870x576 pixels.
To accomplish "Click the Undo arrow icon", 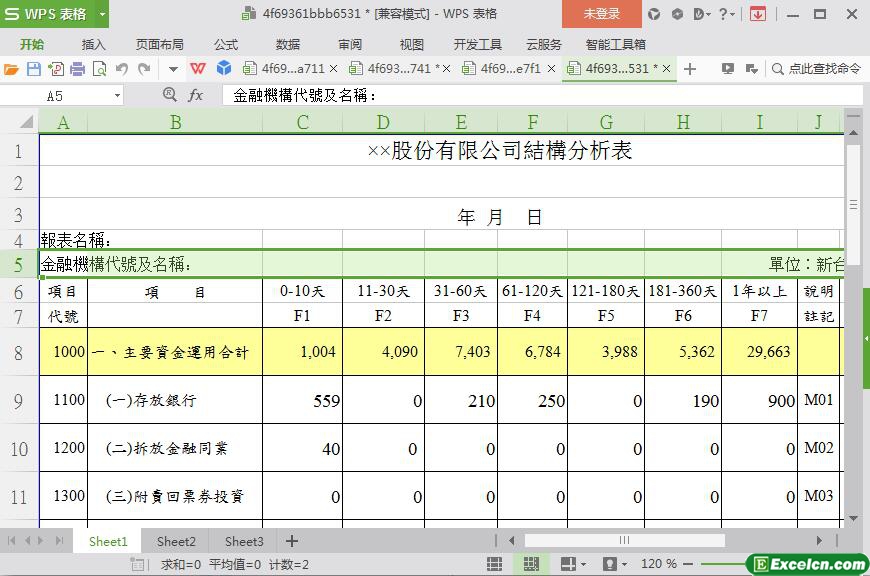I will coord(122,69).
